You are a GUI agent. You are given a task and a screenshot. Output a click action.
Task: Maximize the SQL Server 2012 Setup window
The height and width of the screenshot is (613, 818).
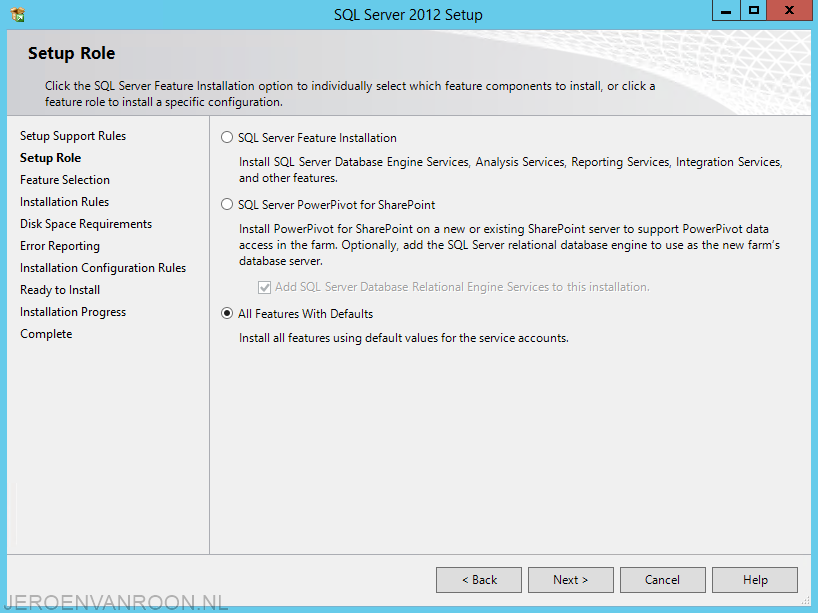click(x=754, y=10)
